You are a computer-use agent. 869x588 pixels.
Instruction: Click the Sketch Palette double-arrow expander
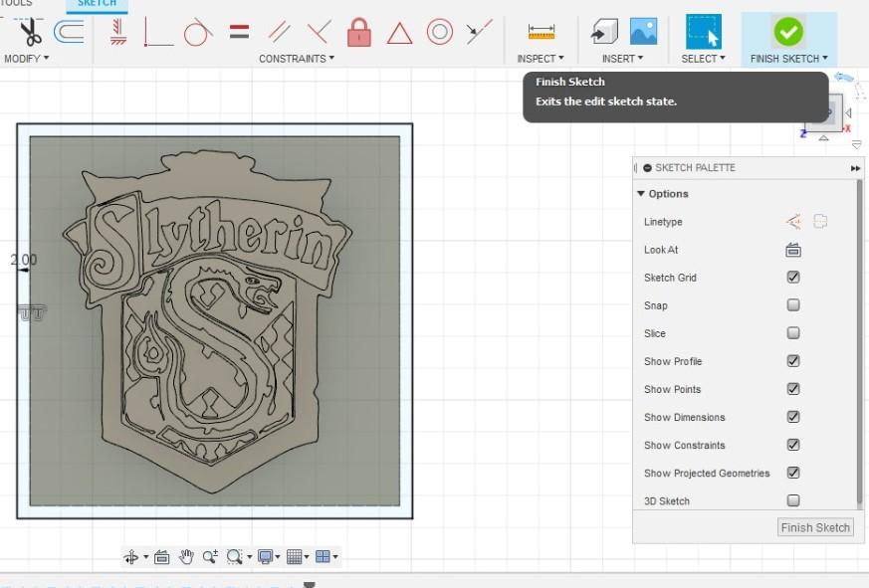855,168
